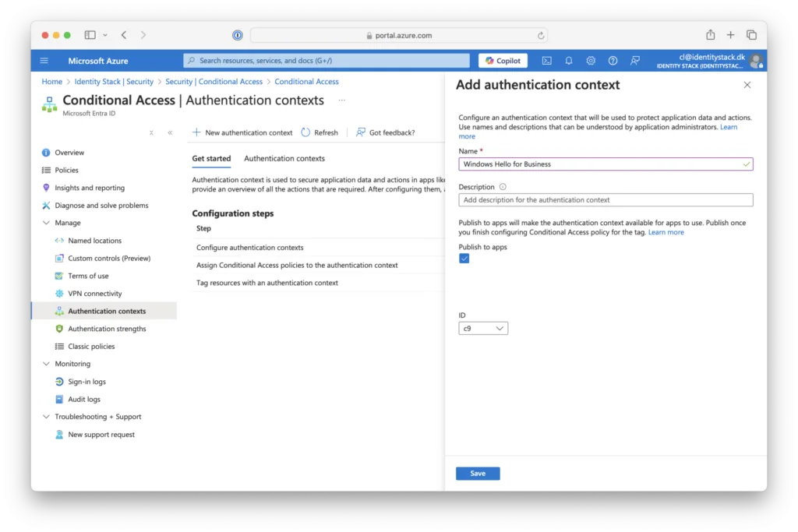The height and width of the screenshot is (532, 798).
Task: Click Learn more in the panel introduction
Action: [x=729, y=127]
